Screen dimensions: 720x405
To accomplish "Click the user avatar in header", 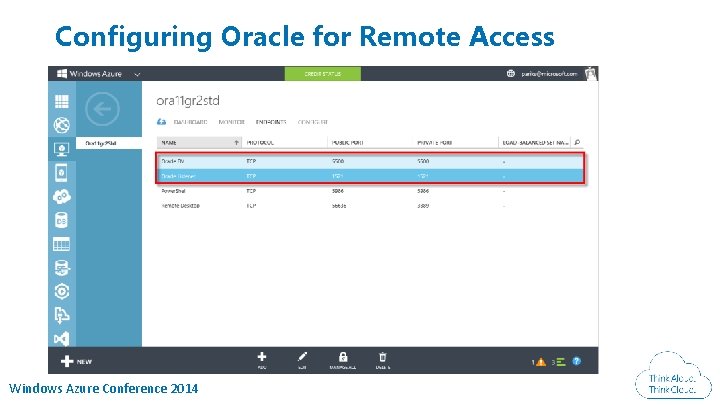I will pyautogui.click(x=591, y=73).
